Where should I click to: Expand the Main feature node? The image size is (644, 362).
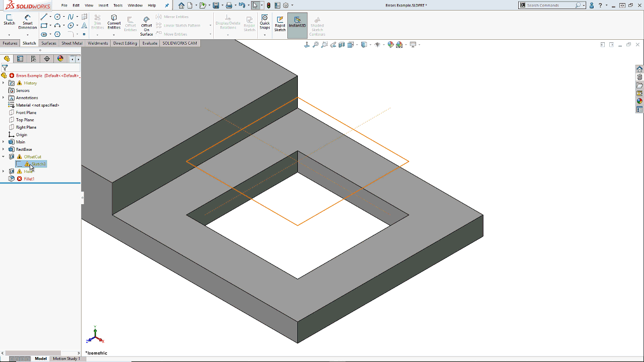coord(3,142)
